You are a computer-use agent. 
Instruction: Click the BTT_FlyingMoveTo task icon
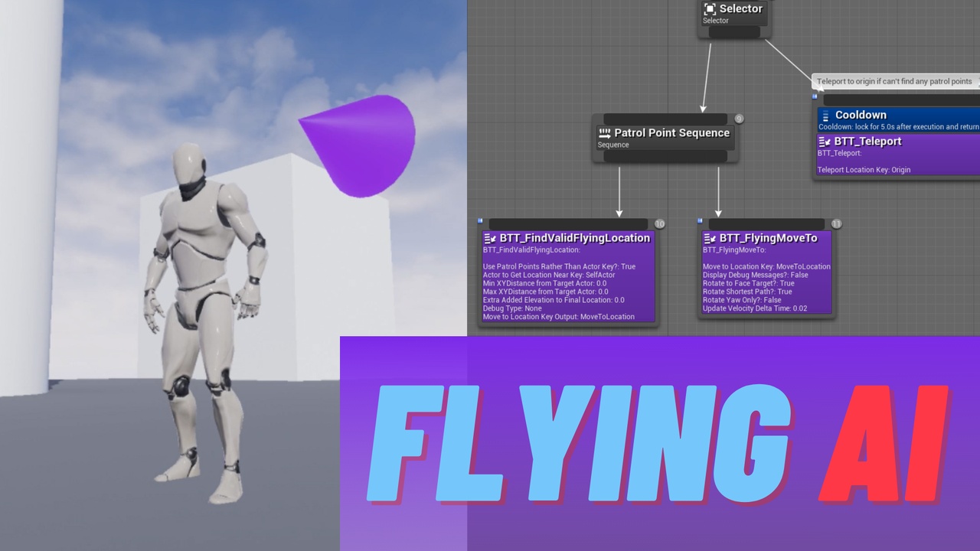pyautogui.click(x=710, y=239)
